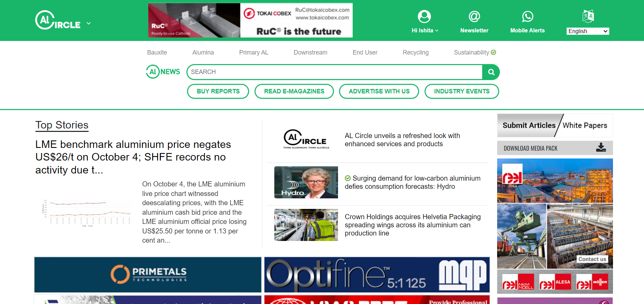Open the English language dropdown

588,31
